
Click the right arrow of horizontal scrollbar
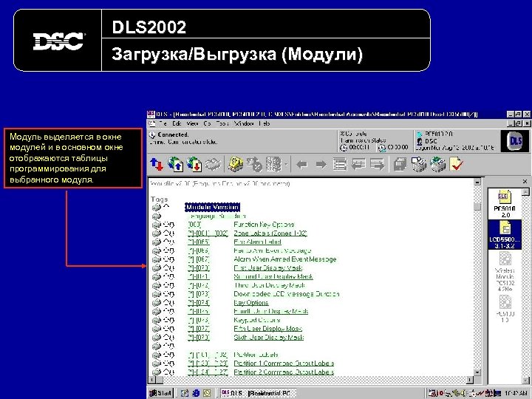coord(470,380)
